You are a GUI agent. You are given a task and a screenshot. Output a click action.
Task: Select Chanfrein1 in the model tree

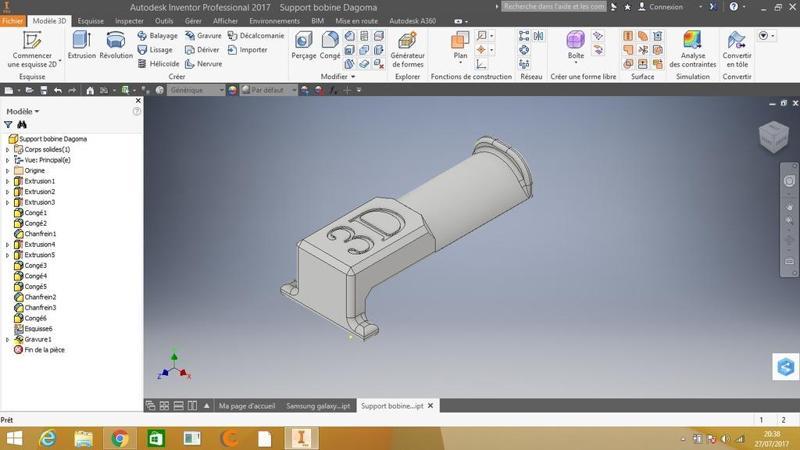35,234
